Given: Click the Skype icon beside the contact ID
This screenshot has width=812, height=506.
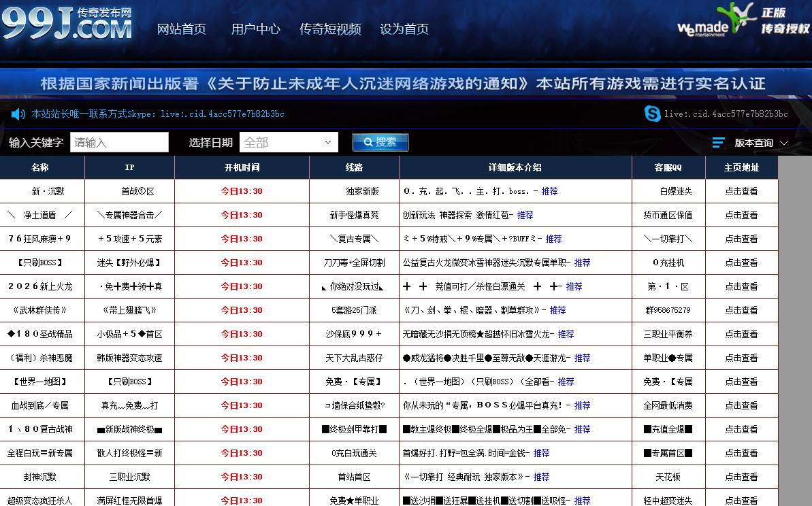Looking at the screenshot, I should (x=652, y=114).
